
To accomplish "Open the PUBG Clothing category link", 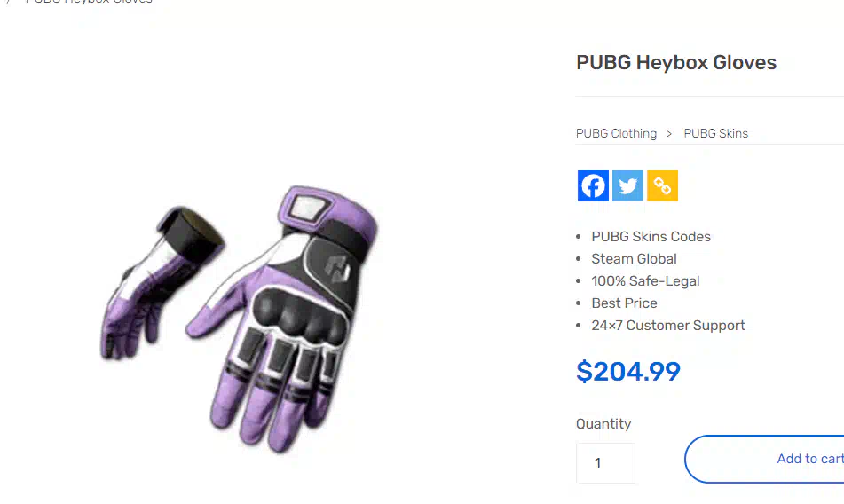I will point(616,133).
